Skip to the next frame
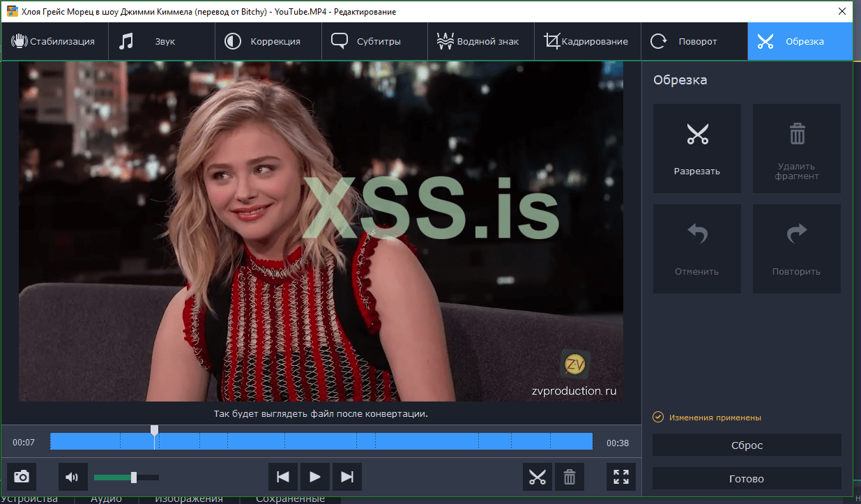This screenshot has height=504, width=861. pyautogui.click(x=347, y=477)
